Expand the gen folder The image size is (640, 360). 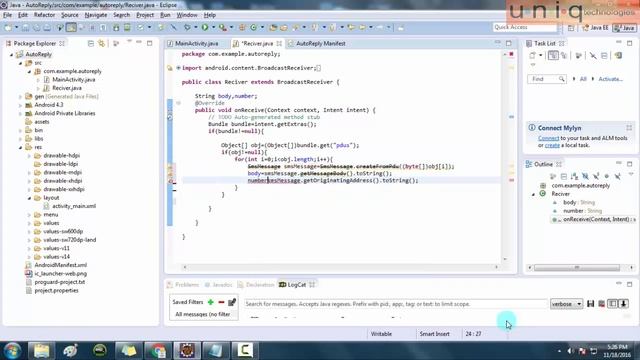[20, 97]
